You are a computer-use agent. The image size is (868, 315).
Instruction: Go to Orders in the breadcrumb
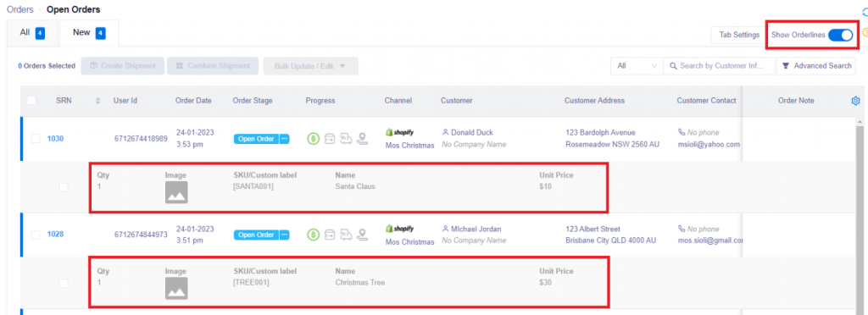pyautogui.click(x=20, y=9)
